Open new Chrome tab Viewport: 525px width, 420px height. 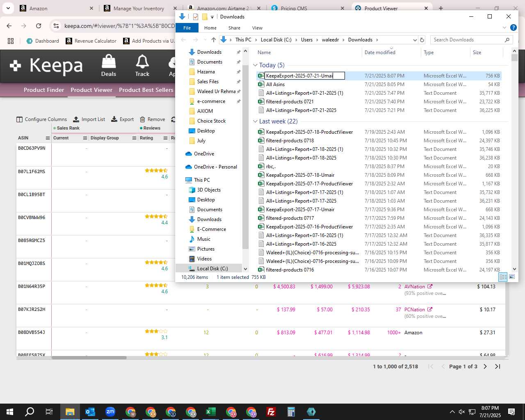pyautogui.click(x=441, y=8)
